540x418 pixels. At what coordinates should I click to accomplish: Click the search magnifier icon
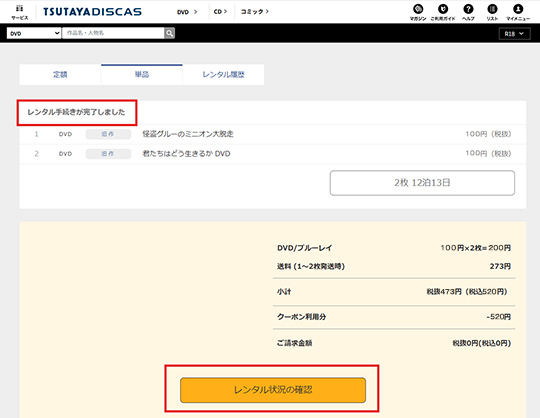pos(169,33)
